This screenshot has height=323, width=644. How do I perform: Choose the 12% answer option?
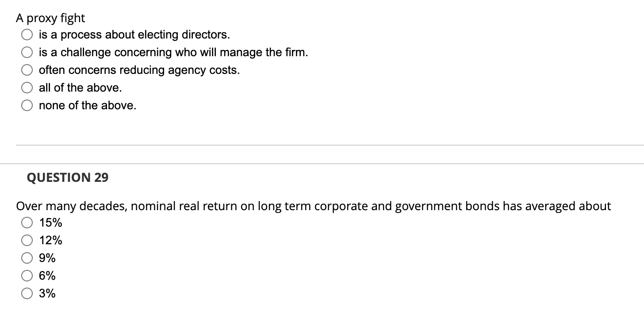point(27,239)
